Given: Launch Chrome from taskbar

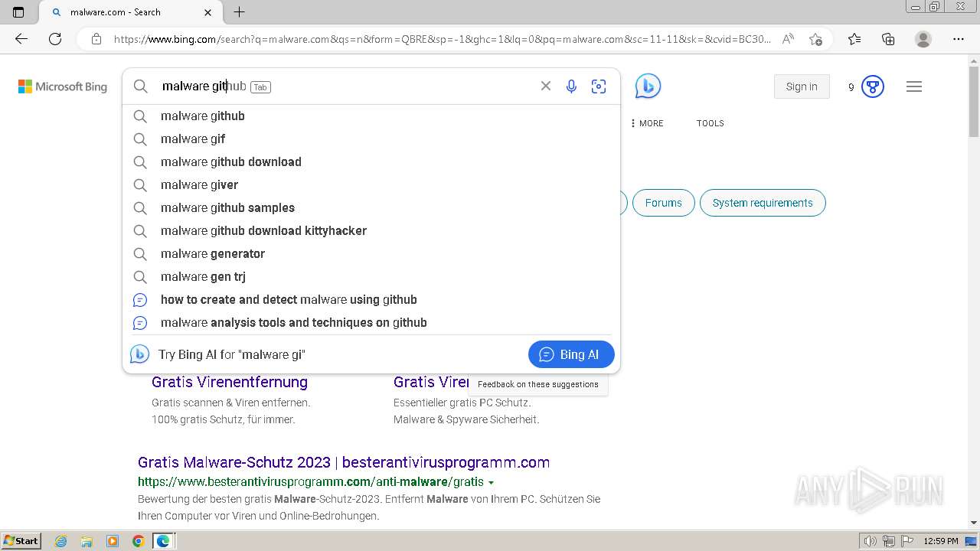Looking at the screenshot, I should pos(139,541).
